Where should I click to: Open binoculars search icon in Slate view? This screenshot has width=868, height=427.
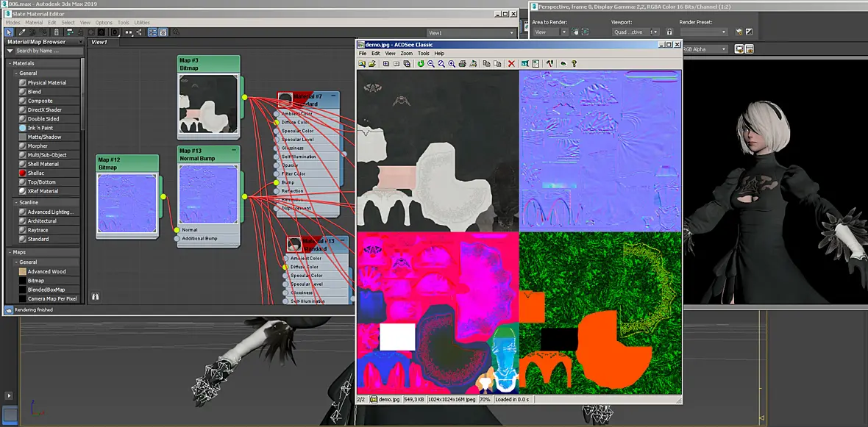[x=95, y=296]
